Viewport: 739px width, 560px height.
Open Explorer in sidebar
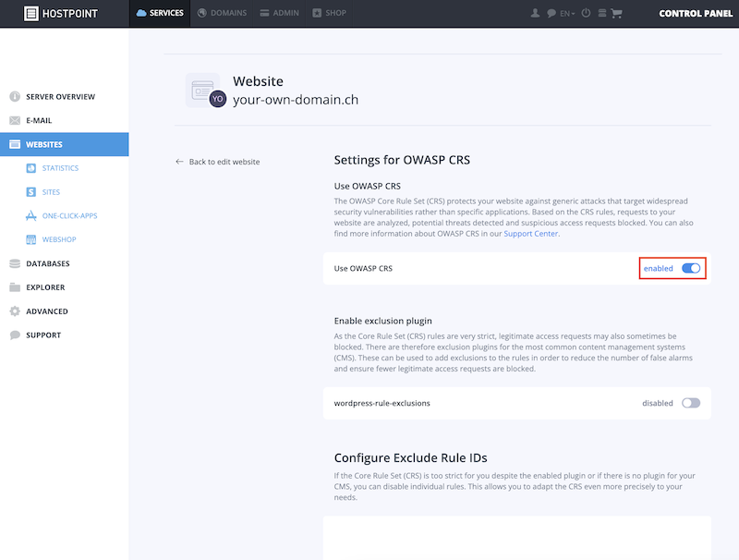[x=64, y=287]
